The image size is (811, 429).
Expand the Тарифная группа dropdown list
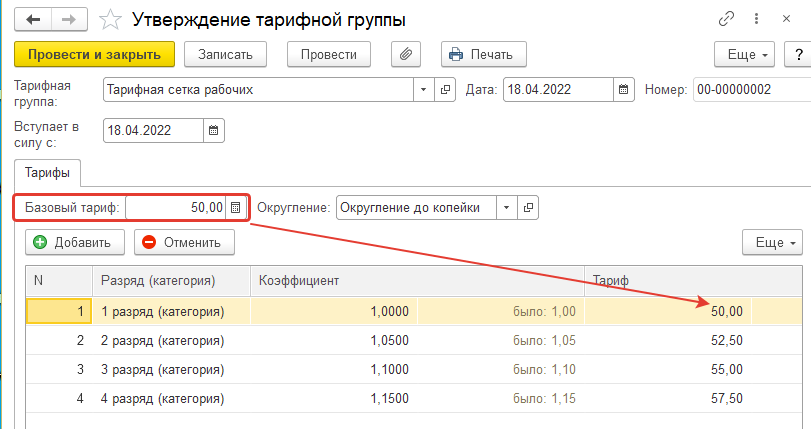coord(424,90)
